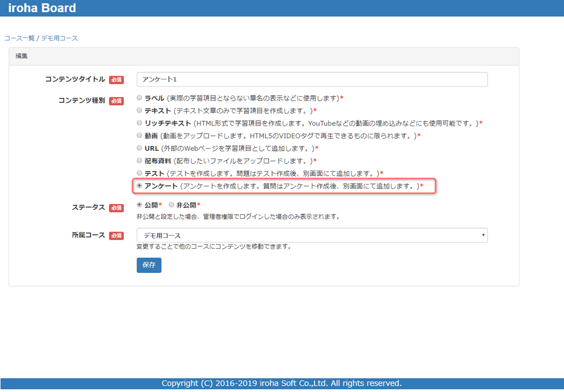Open the コース一覧 breadcrumb link
The image size is (564, 392).
(19, 38)
